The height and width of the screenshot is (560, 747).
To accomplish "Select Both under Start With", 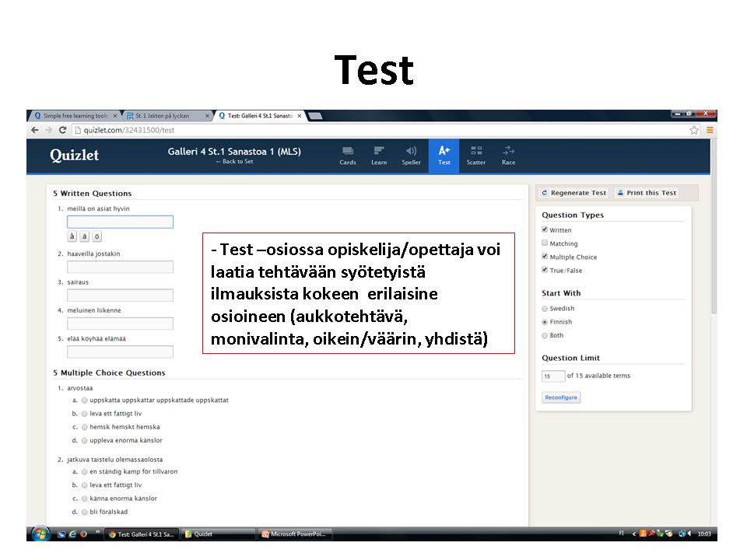I will (545, 336).
